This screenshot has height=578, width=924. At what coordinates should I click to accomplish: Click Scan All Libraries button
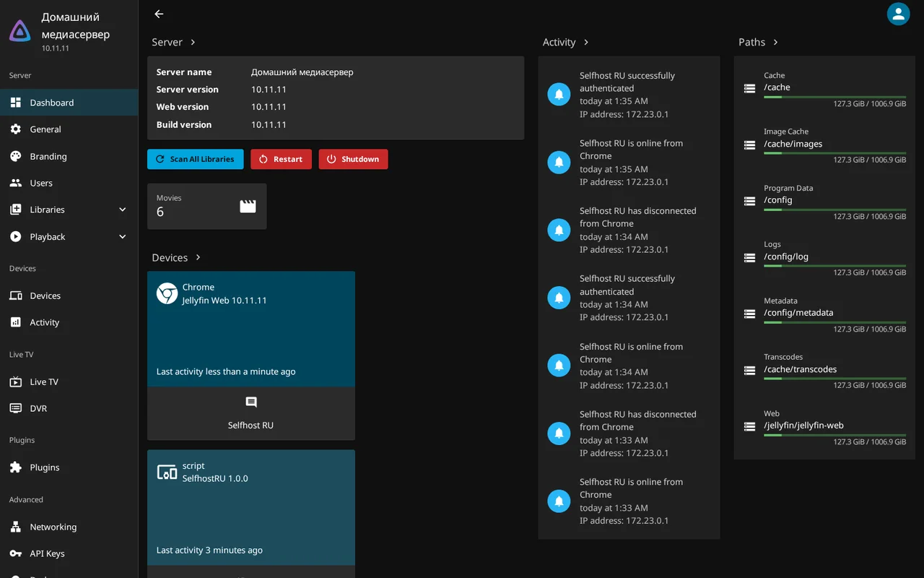pos(195,159)
